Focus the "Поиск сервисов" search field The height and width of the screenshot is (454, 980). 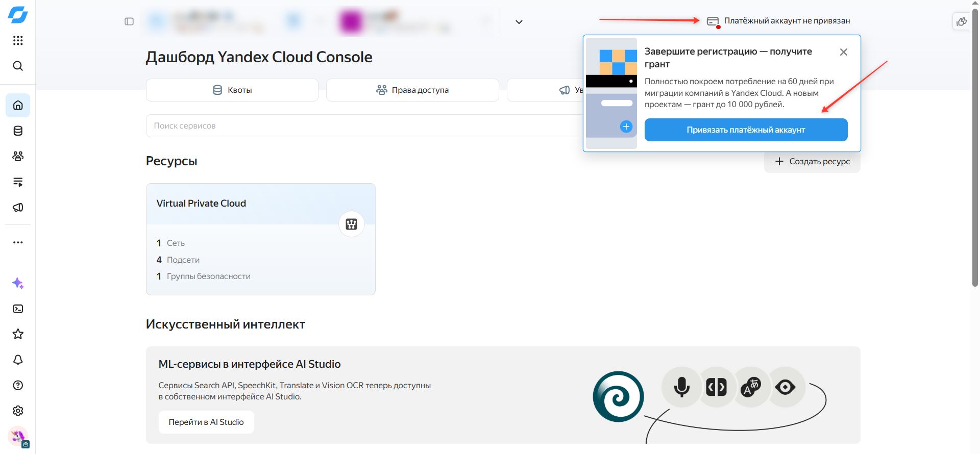[x=364, y=125]
